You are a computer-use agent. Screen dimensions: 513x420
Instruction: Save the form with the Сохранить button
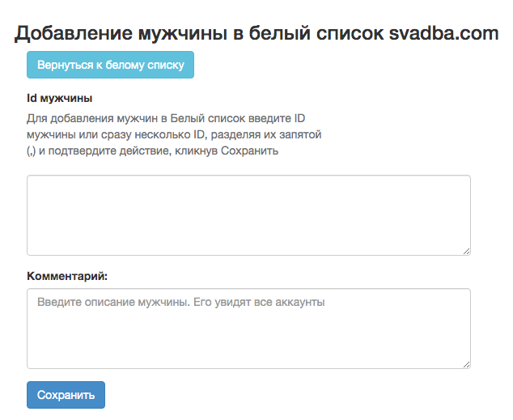(66, 395)
